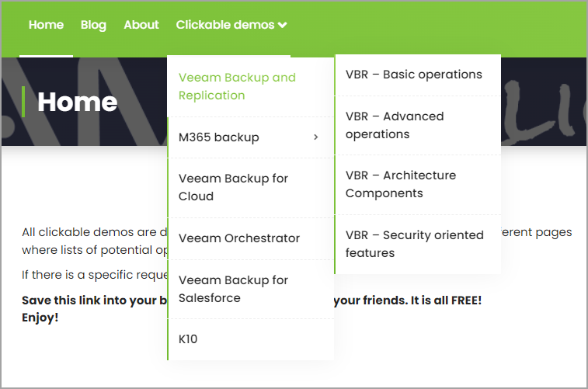Image resolution: width=588 pixels, height=389 pixels.
Task: Select Veeam Backup for Cloud
Action: [x=250, y=187]
